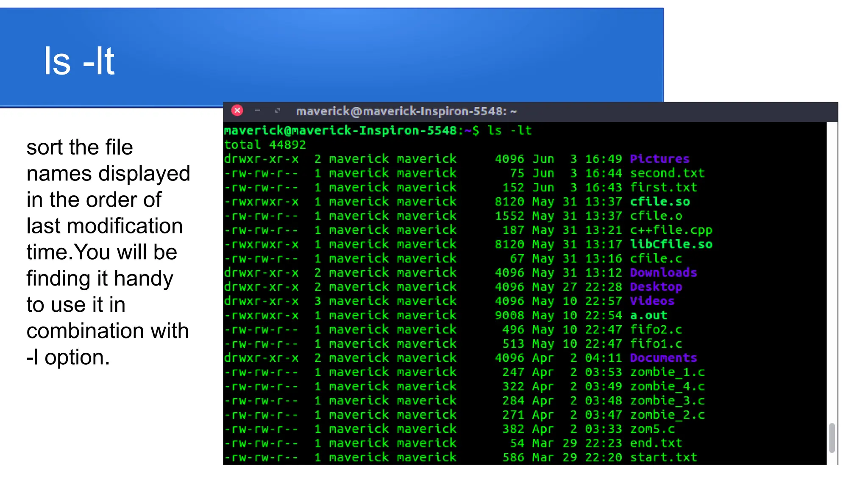
Task: Click the 'last modification' description line
Action: point(105,226)
